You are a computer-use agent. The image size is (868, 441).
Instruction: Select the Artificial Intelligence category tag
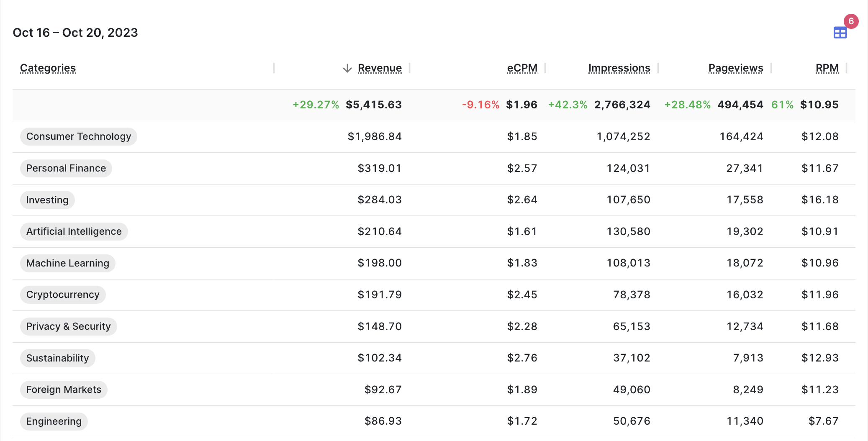pos(74,231)
